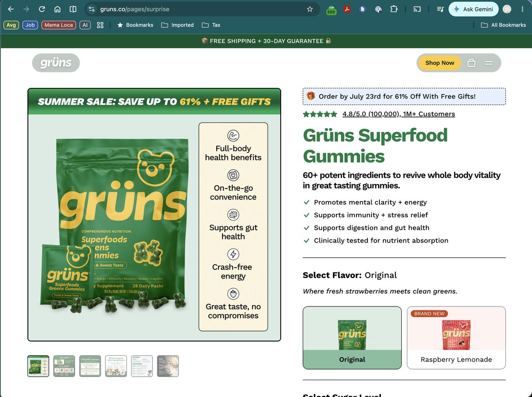Click the five-star rating icons
Image resolution: width=532 pixels, height=397 pixels.
[320, 114]
